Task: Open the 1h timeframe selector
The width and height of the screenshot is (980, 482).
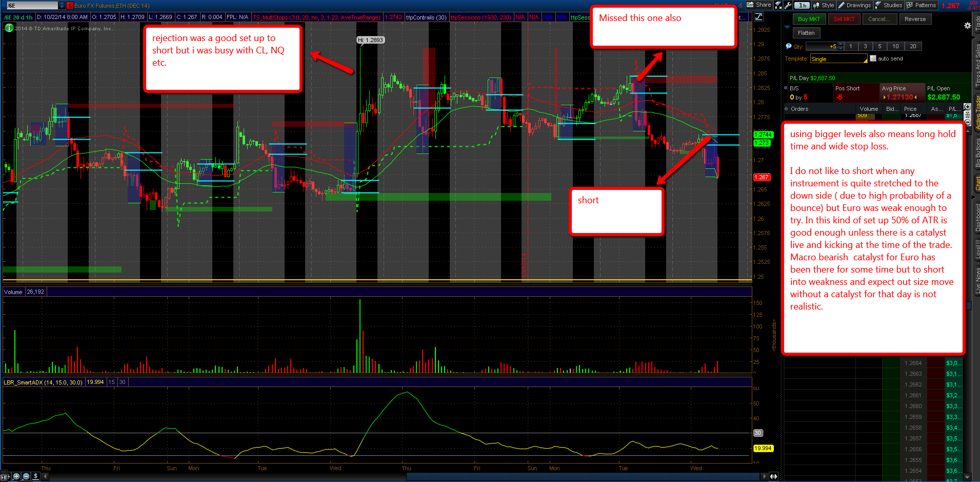Action: [802, 5]
